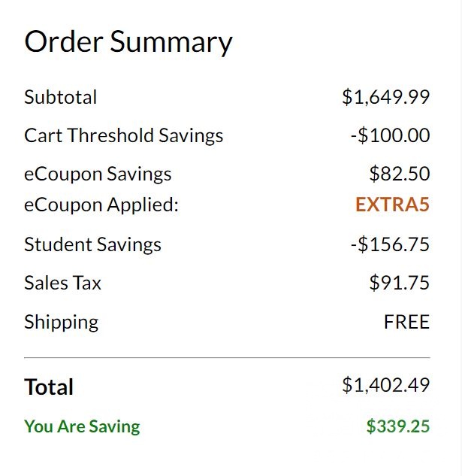
Task: Select the Subtotal label
Action: [60, 97]
